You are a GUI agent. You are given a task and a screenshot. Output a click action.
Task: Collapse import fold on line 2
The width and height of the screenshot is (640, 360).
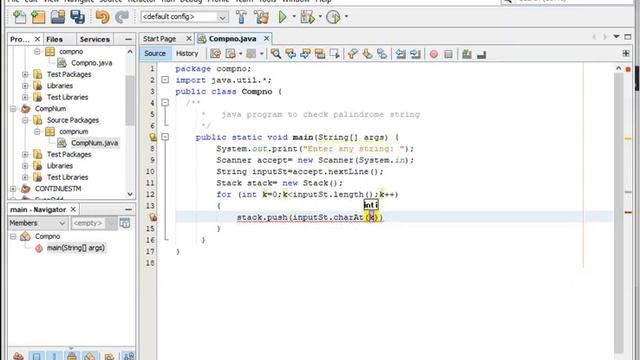coord(165,80)
